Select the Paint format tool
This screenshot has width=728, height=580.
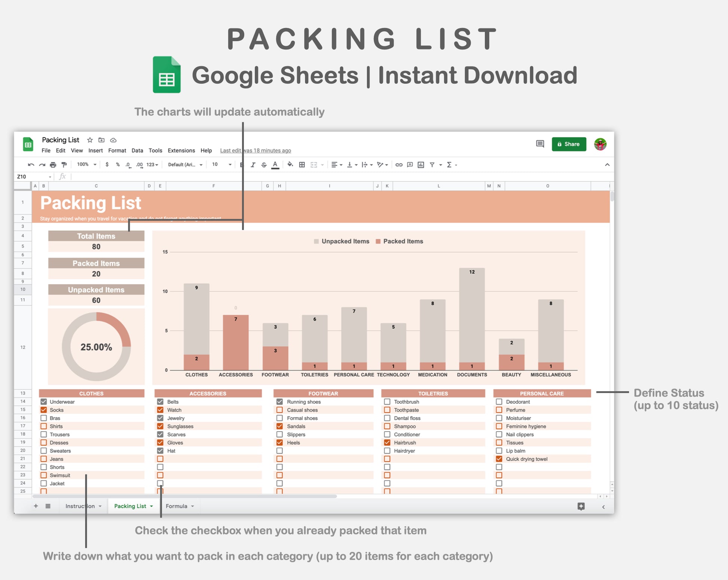(64, 165)
